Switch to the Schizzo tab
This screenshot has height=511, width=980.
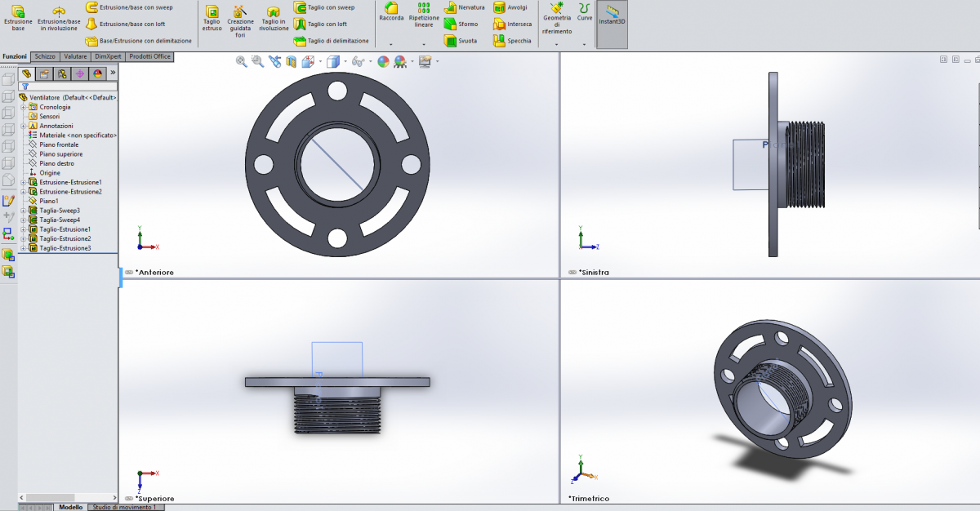tap(44, 56)
